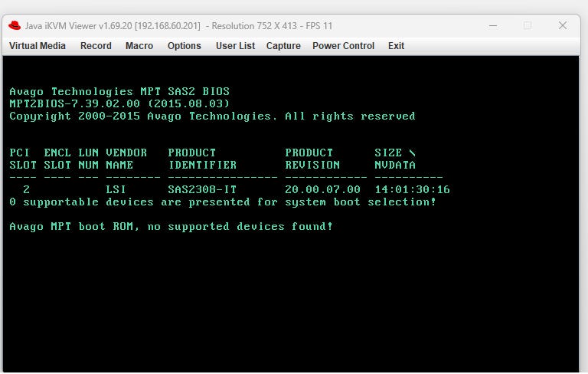The image size is (588, 374).
Task: Click the PCI slot value '2'
Action: click(x=26, y=189)
